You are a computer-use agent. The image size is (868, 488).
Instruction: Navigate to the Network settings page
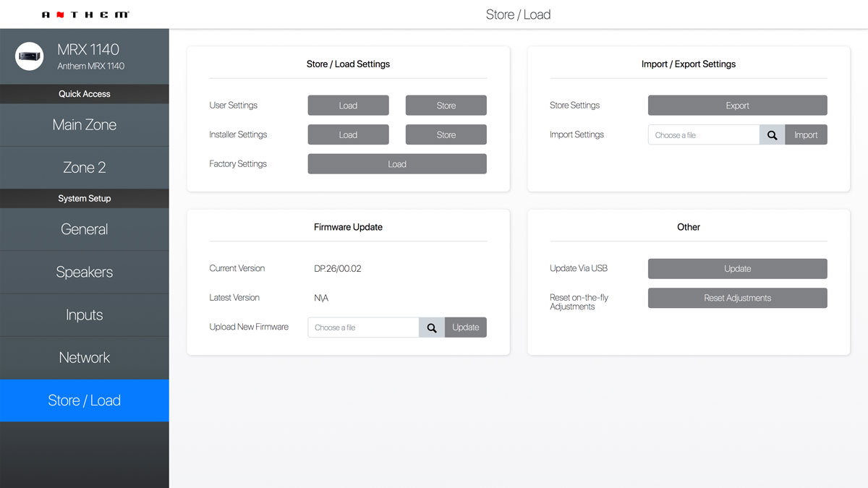coord(85,358)
